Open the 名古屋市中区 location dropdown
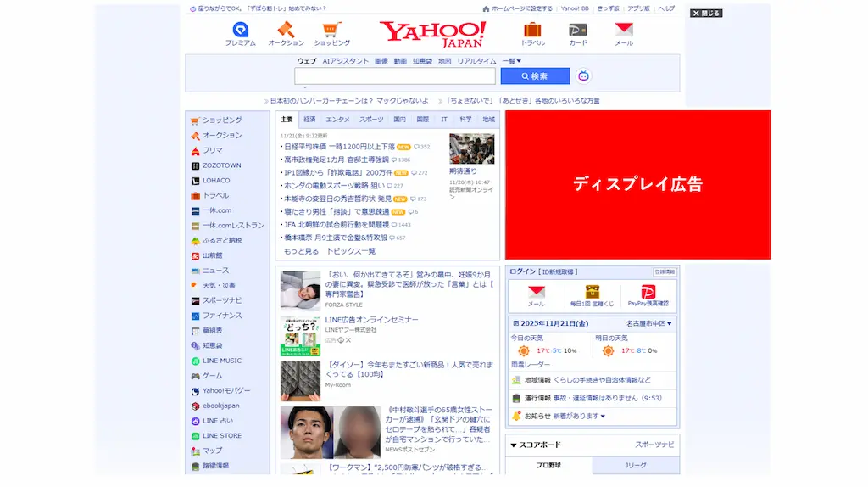 (x=648, y=323)
